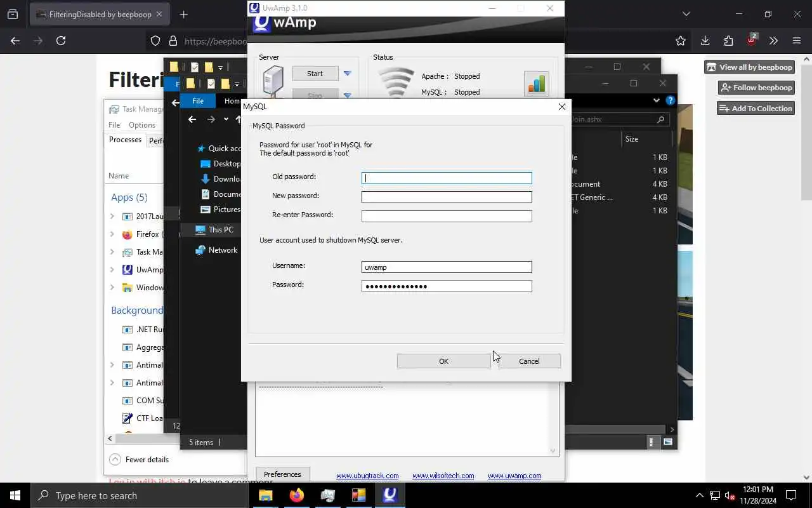The image size is (812, 508).
Task: Open Task Manager from the taskbar
Action: pyautogui.click(x=327, y=495)
